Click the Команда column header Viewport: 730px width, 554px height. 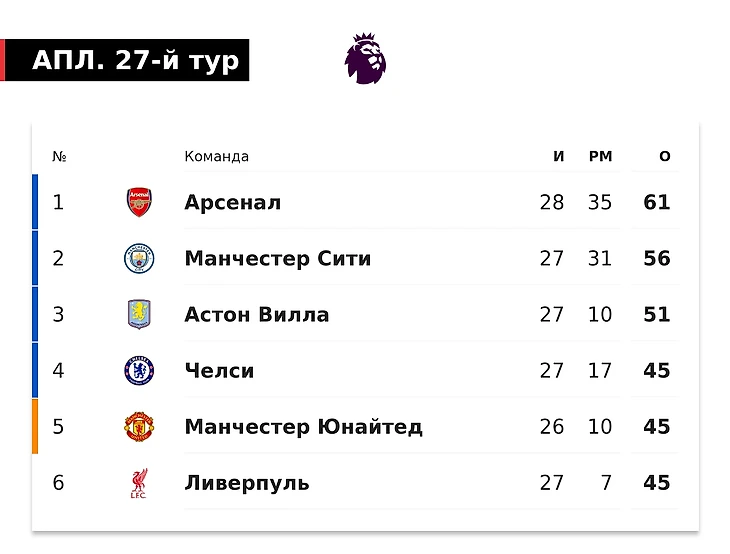pos(216,156)
